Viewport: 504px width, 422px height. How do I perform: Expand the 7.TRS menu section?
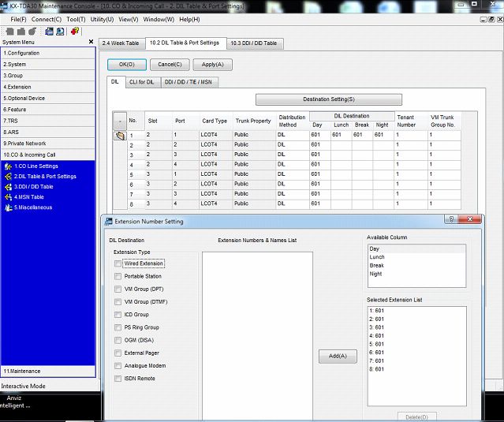pos(48,121)
